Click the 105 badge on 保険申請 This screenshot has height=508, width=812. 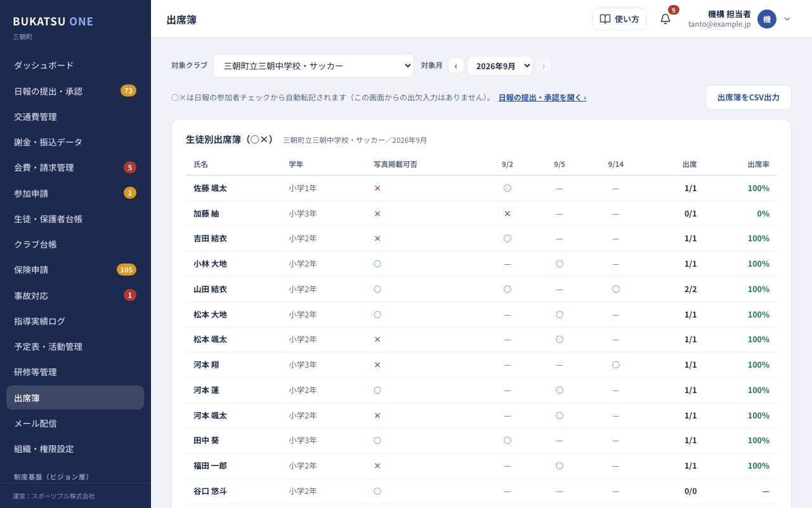[126, 270]
